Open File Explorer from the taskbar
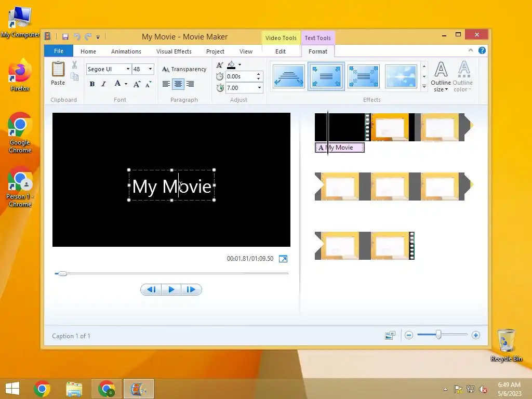 click(74, 389)
